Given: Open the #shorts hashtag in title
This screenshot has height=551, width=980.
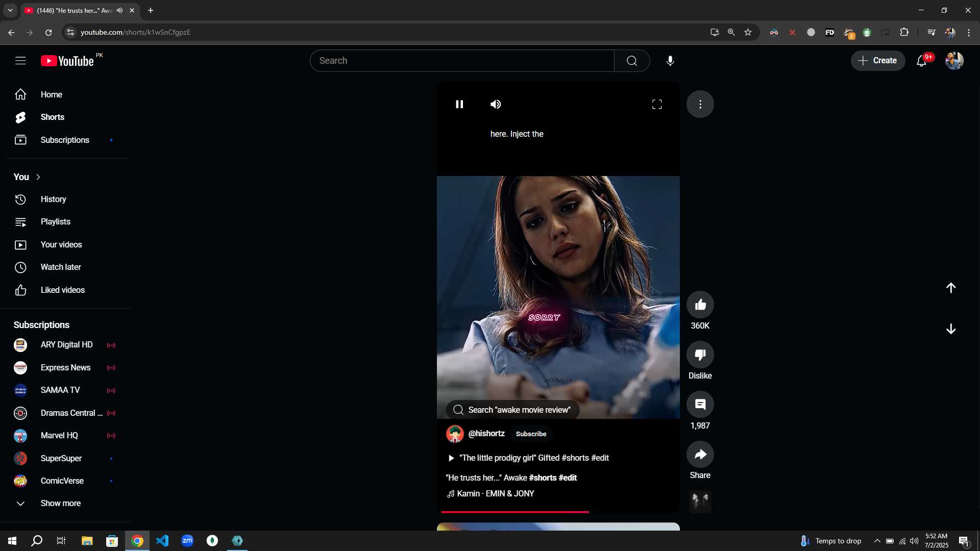Looking at the screenshot, I should pyautogui.click(x=543, y=478).
